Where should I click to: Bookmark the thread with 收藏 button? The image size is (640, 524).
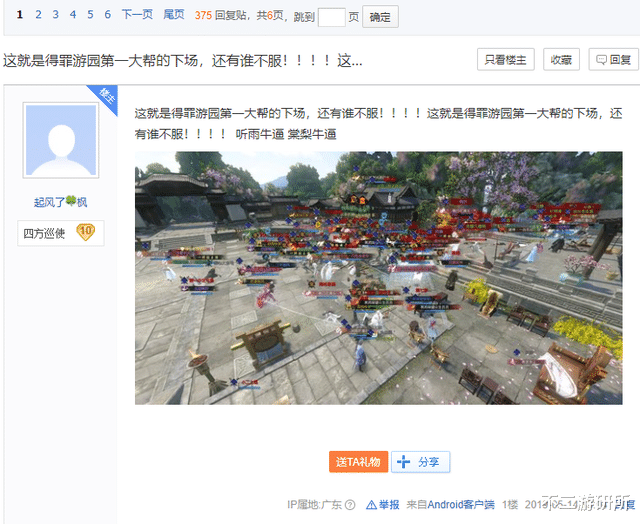[x=561, y=60]
